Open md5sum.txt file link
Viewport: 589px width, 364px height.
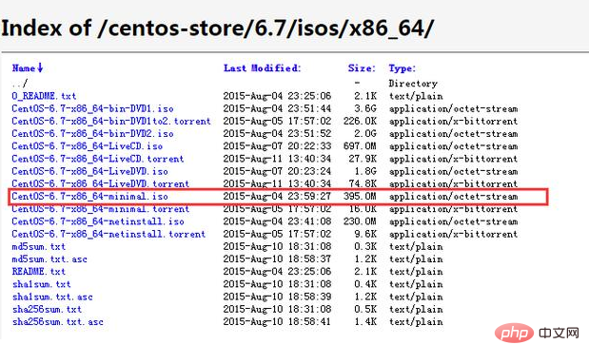[x=39, y=246]
